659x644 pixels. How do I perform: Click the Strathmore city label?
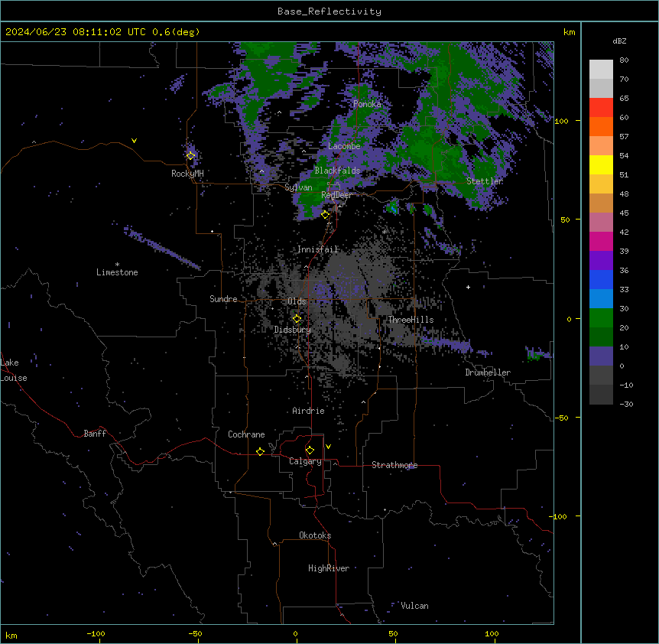pos(394,465)
